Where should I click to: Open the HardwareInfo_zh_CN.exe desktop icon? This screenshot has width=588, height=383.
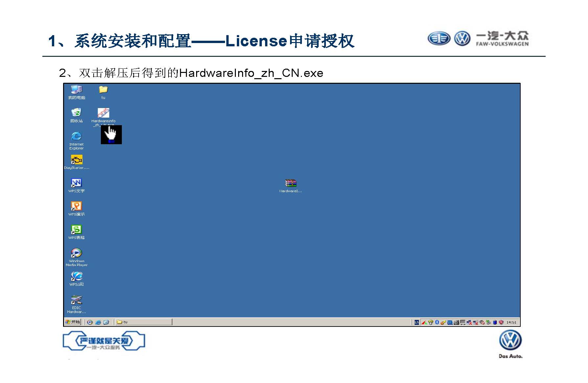[x=103, y=114]
